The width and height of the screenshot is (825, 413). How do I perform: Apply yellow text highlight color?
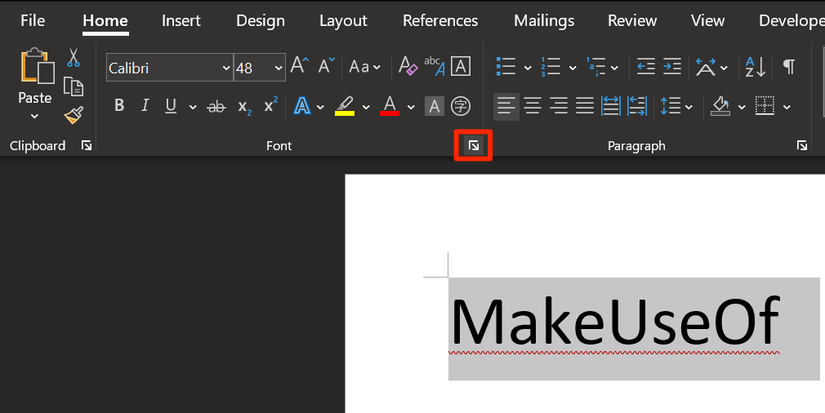345,106
